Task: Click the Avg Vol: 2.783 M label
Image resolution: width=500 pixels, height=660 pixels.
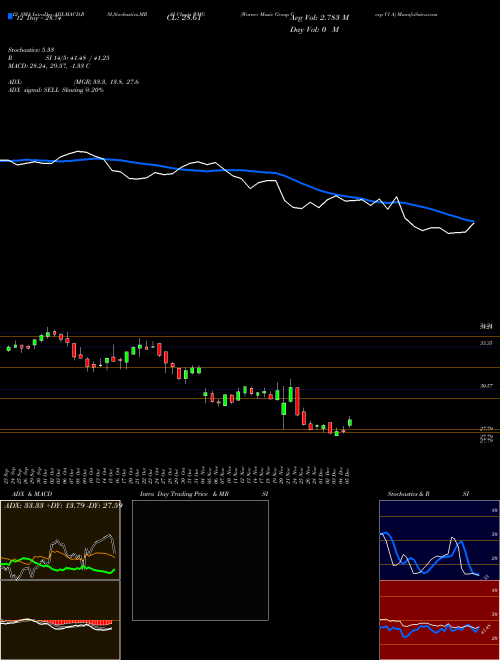Action: pyautogui.click(x=320, y=18)
